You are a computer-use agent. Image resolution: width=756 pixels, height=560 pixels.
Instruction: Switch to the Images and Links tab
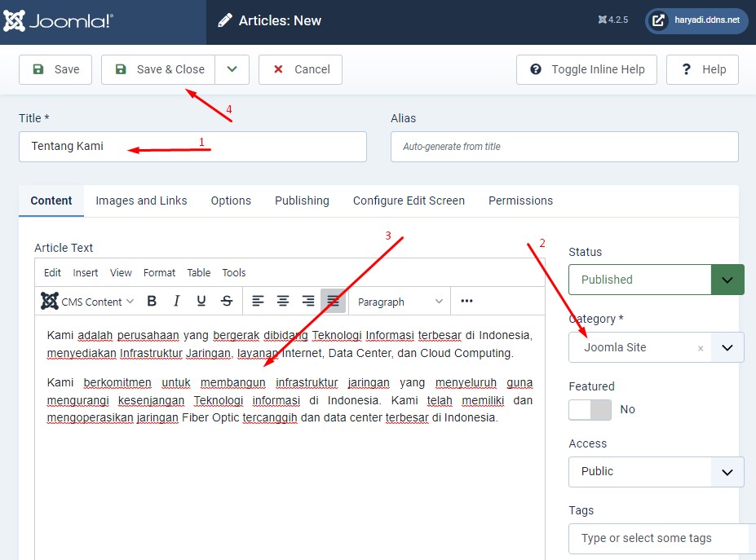[x=141, y=201]
